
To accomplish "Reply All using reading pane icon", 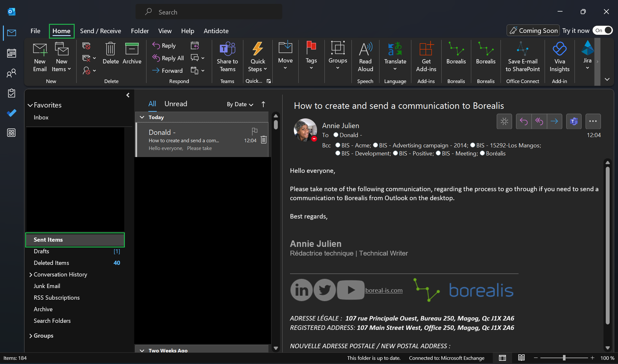I will click(539, 121).
